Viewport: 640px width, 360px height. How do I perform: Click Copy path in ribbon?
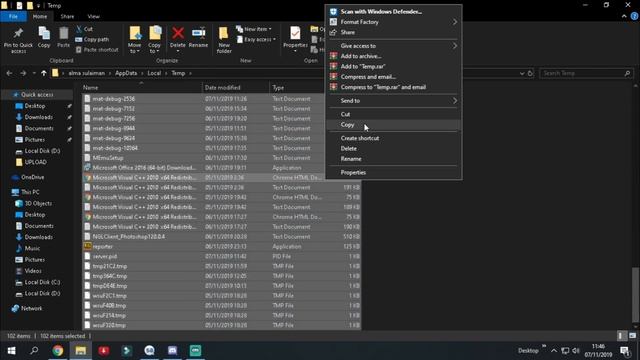[x=92, y=40]
